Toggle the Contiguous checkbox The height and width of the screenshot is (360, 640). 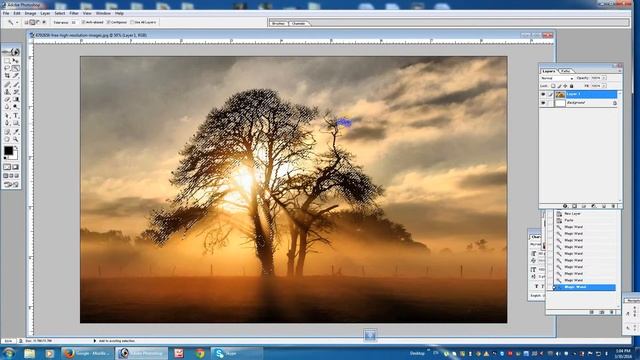click(108, 22)
